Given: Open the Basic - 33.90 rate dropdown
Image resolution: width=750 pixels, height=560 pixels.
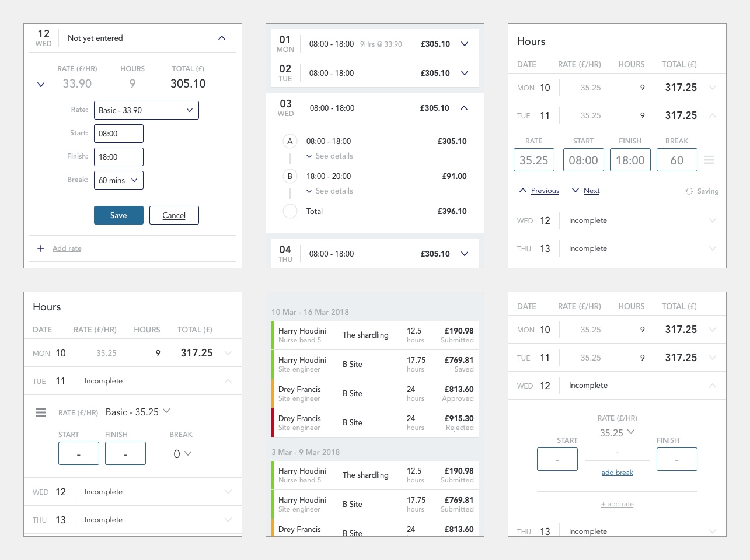Looking at the screenshot, I should click(146, 110).
